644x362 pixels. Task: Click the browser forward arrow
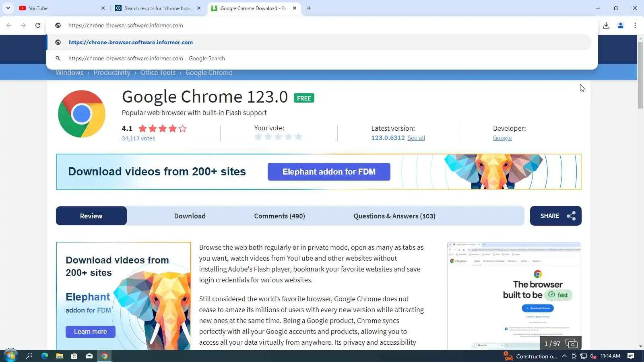point(23,25)
